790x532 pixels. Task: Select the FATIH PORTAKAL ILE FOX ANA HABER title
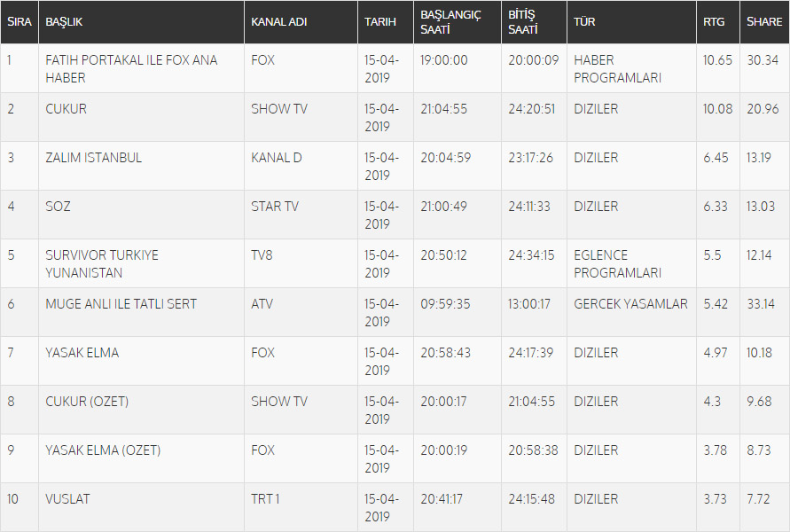pos(131,68)
